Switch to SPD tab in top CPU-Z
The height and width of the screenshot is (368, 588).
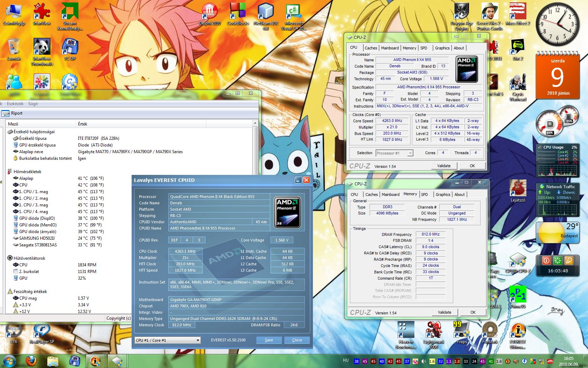424,48
